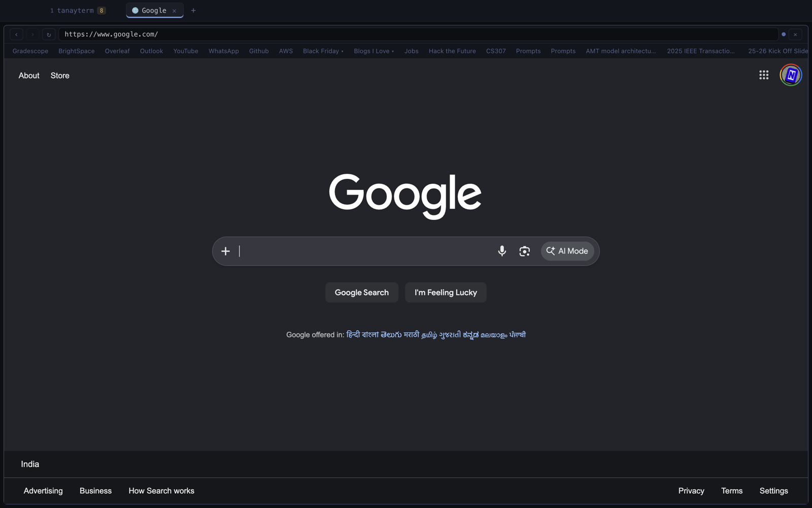Switch Google to Kannada (ಕನ್ನಡ)
Image resolution: width=812 pixels, height=508 pixels.
[470, 335]
